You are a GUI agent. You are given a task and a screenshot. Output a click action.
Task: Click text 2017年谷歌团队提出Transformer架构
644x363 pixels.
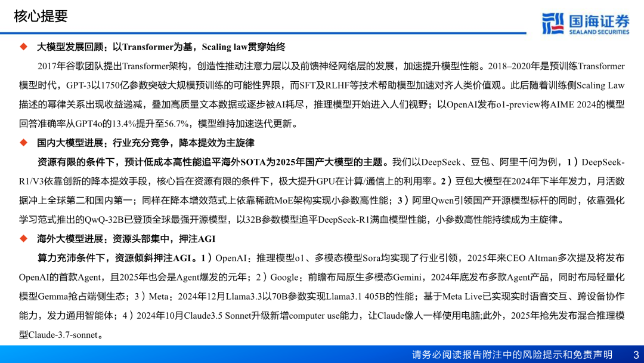113,66
